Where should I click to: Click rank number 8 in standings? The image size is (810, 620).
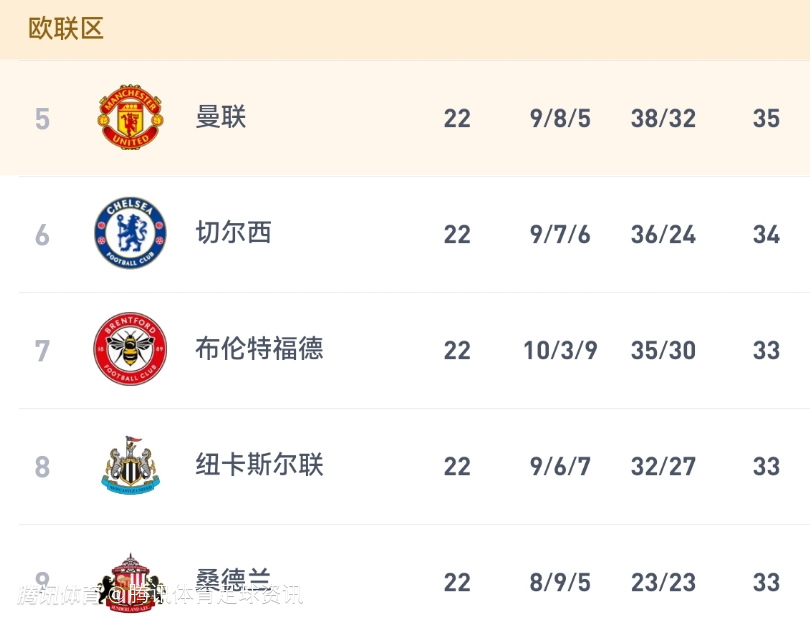click(42, 467)
